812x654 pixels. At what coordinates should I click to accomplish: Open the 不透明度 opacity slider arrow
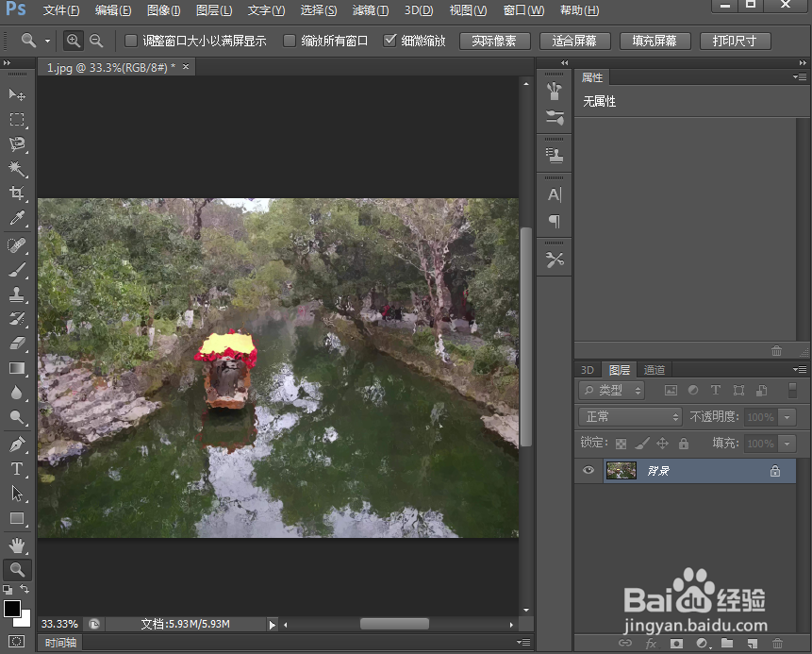pos(787,417)
